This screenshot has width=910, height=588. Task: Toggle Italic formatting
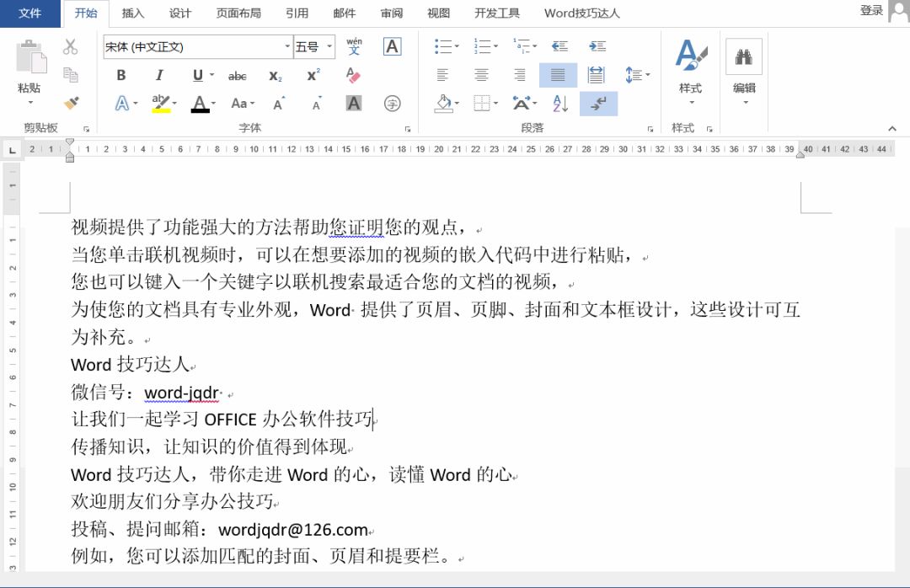159,76
